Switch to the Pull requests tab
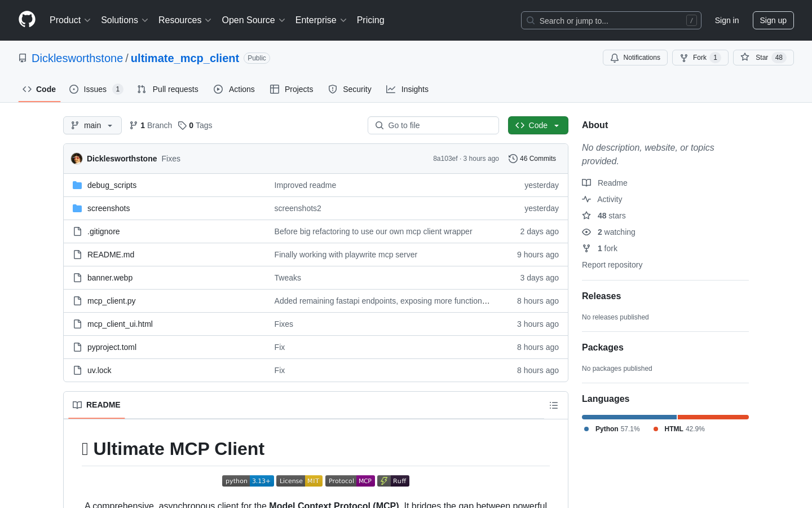The width and height of the screenshot is (812, 508). point(168,89)
